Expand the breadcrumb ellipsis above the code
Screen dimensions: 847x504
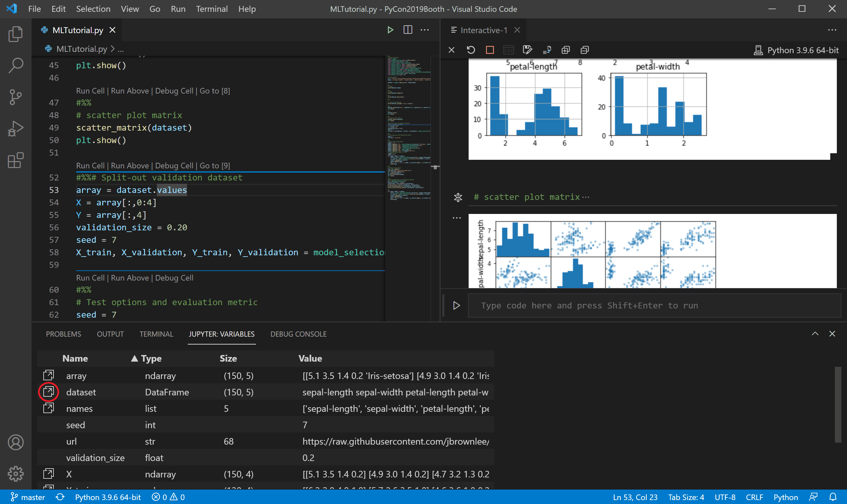coord(121,49)
